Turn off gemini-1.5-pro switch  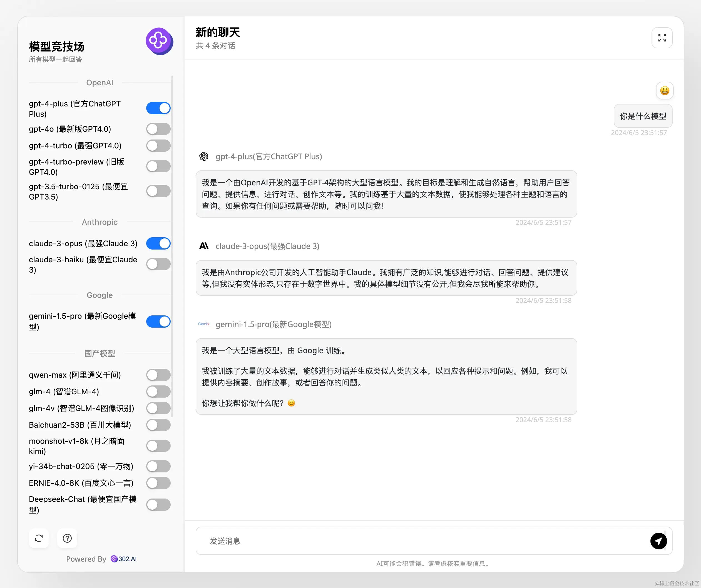pyautogui.click(x=158, y=322)
